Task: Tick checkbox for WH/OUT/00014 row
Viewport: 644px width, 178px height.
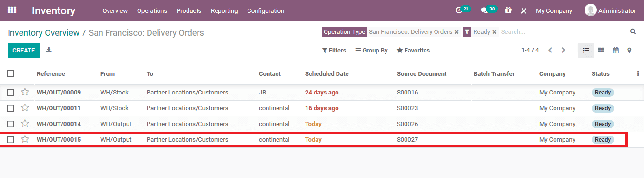Action: coord(10,124)
